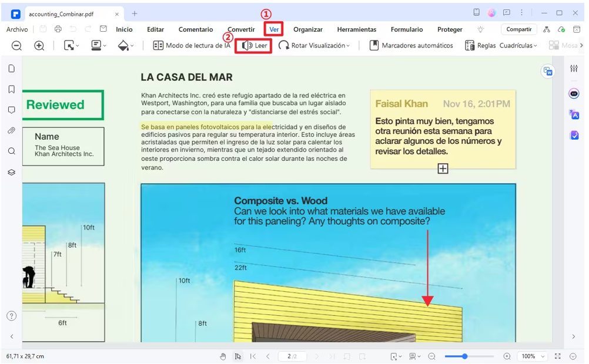Start the Leer read-aloud tool

(254, 46)
